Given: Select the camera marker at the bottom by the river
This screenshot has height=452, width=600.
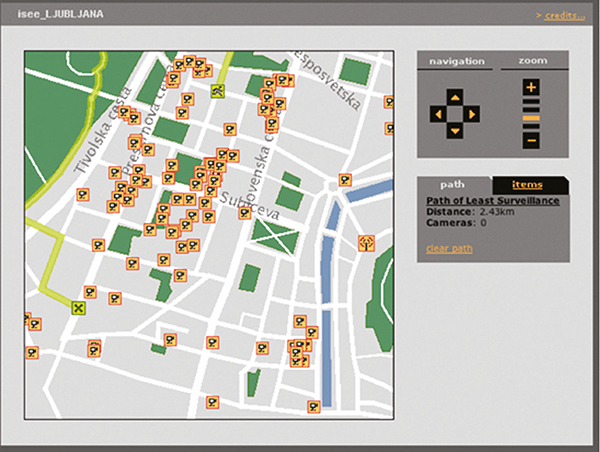Looking at the screenshot, I should [313, 406].
